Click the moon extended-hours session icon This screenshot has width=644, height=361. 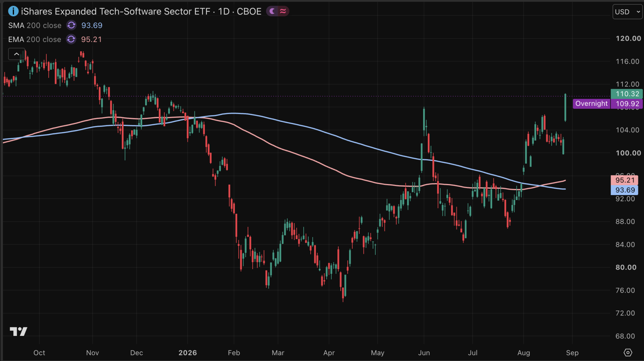point(272,11)
